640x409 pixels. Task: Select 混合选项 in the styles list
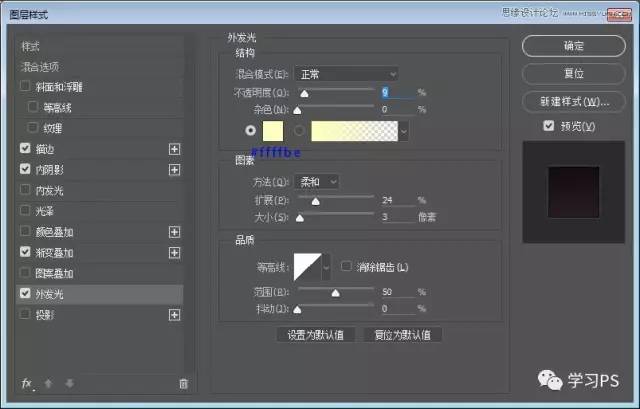pos(49,66)
